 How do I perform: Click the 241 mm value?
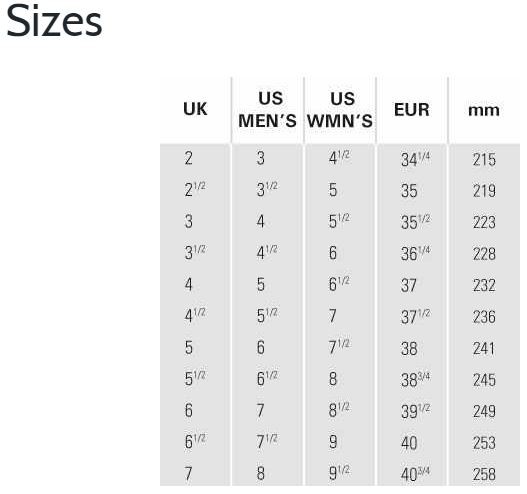[484, 348]
